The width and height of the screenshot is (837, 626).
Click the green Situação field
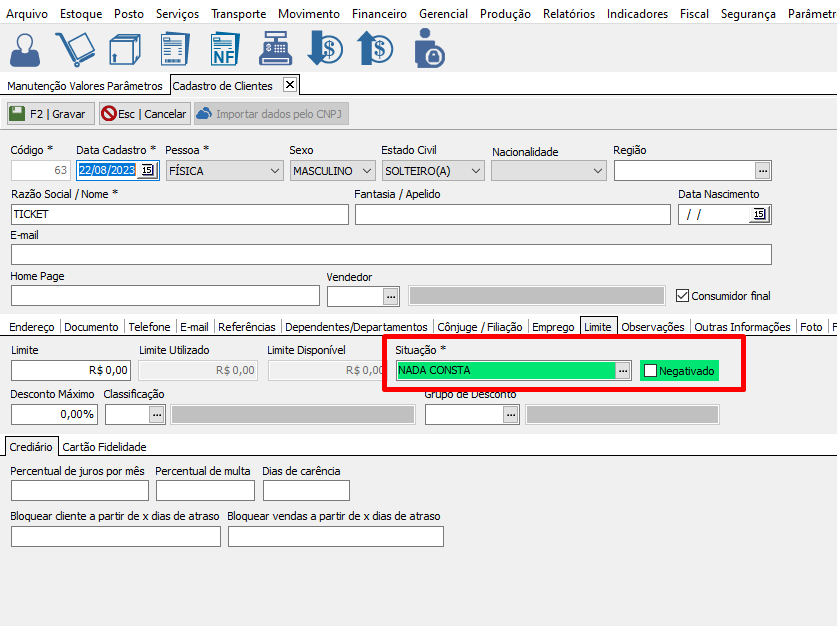click(505, 371)
